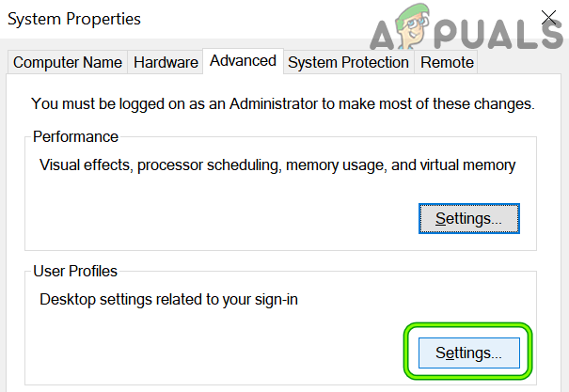Screen dimensions: 569x392
Task: Switch to the Computer Name tab
Action: point(68,63)
